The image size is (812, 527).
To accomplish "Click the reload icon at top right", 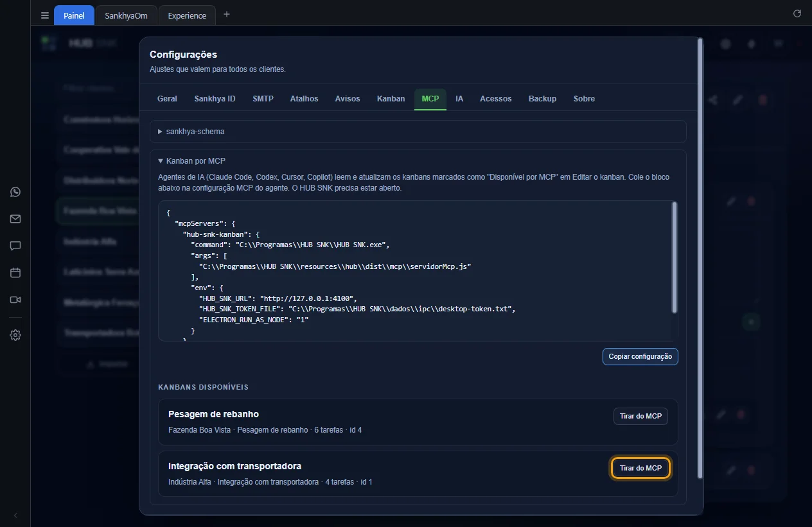I will [x=797, y=13].
